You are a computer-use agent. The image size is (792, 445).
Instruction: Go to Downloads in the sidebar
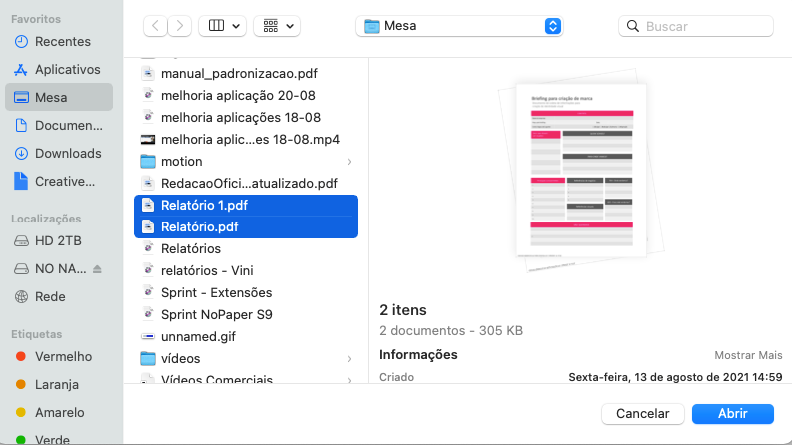[x=67, y=154]
